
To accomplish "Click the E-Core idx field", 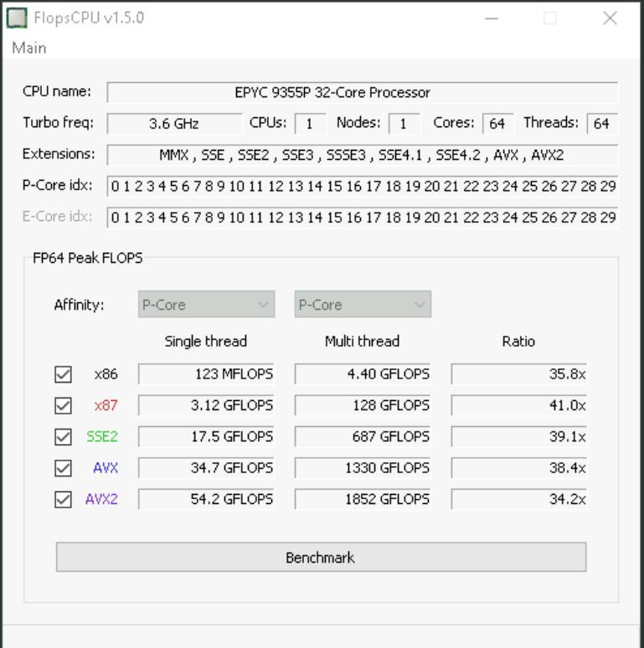I will tap(363, 218).
